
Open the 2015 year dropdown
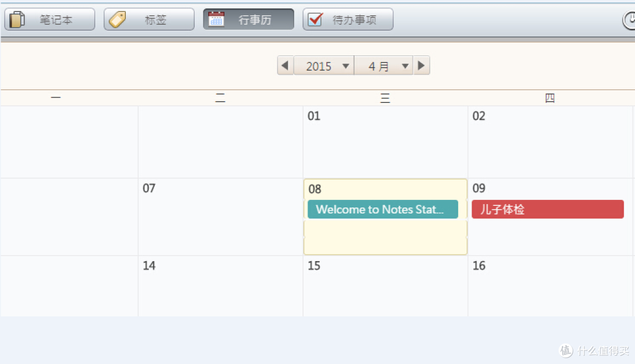(324, 66)
